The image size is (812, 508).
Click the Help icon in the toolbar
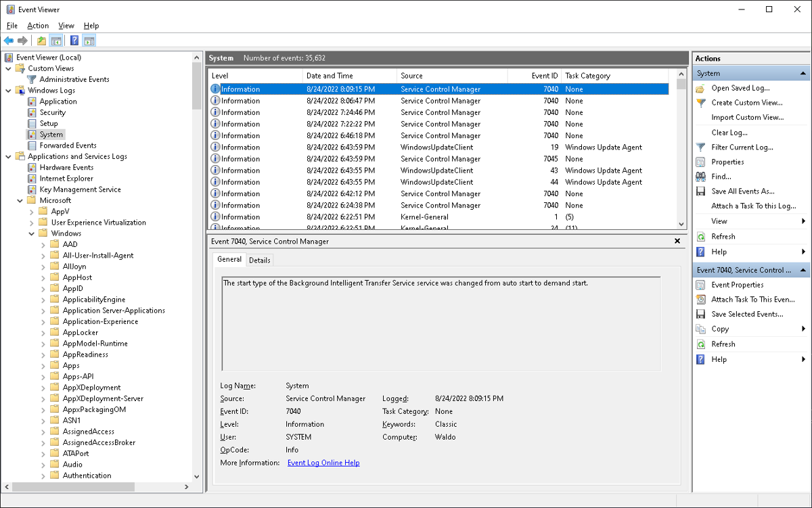pos(74,40)
